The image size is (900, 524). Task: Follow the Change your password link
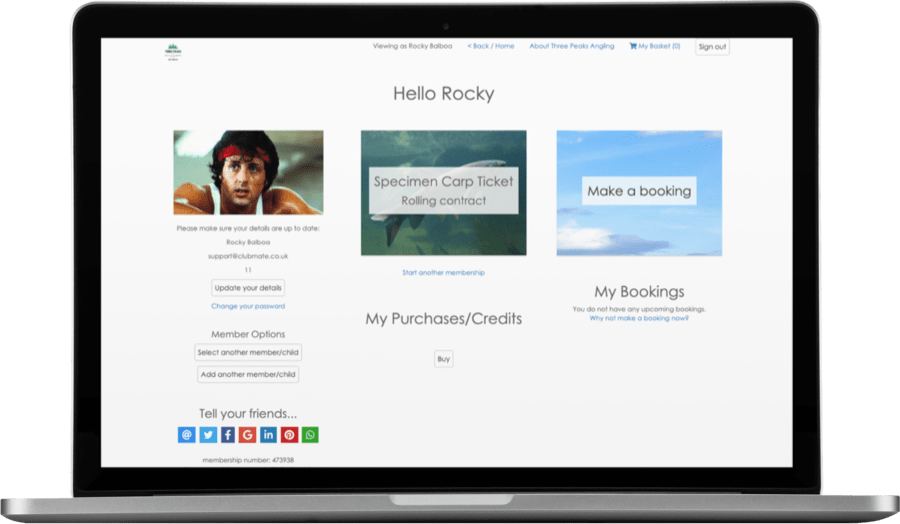tap(248, 306)
